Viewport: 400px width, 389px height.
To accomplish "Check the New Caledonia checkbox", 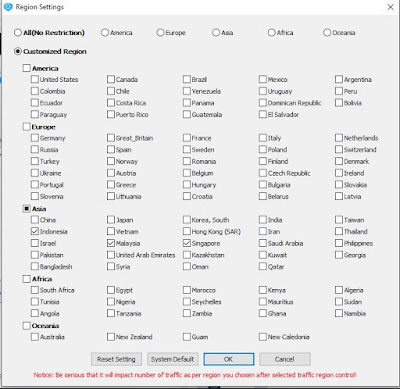I will [x=263, y=337].
